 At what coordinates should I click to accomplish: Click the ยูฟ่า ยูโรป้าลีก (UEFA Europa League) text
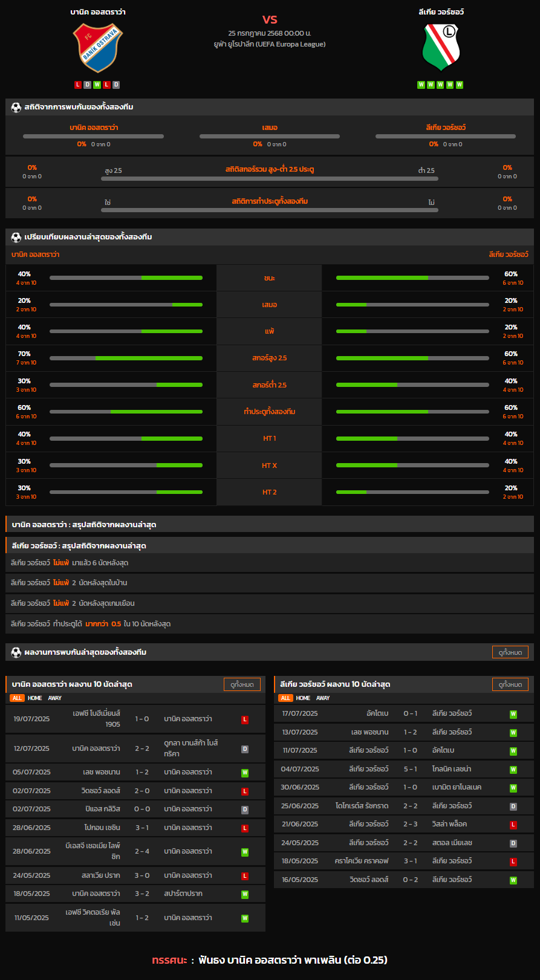[x=270, y=44]
